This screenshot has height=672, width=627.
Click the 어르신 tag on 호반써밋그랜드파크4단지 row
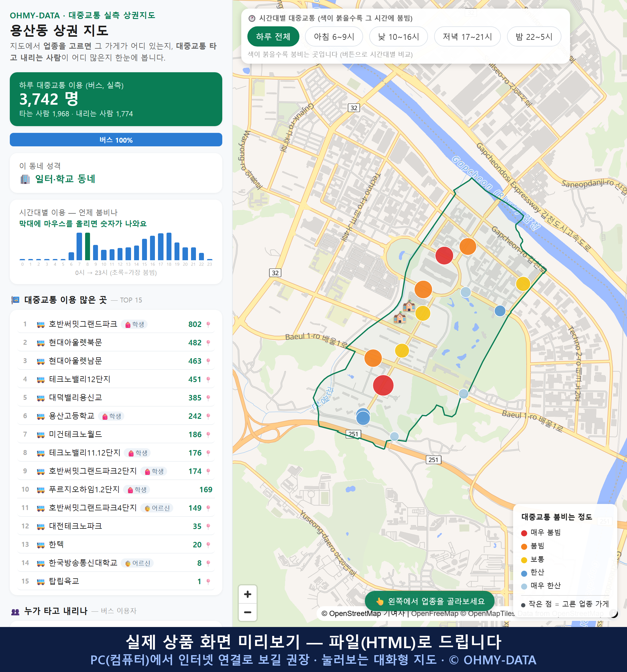pos(157,508)
